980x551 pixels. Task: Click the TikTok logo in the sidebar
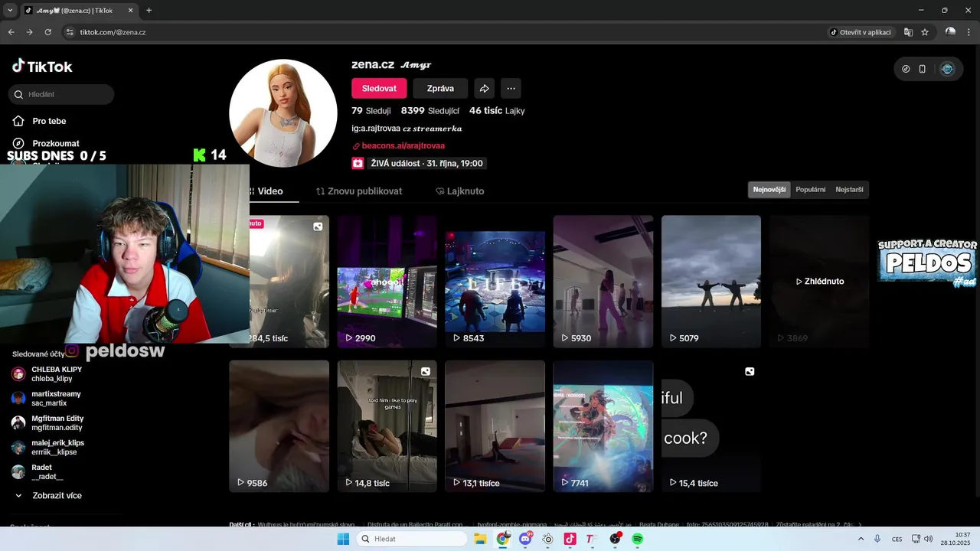click(x=42, y=67)
